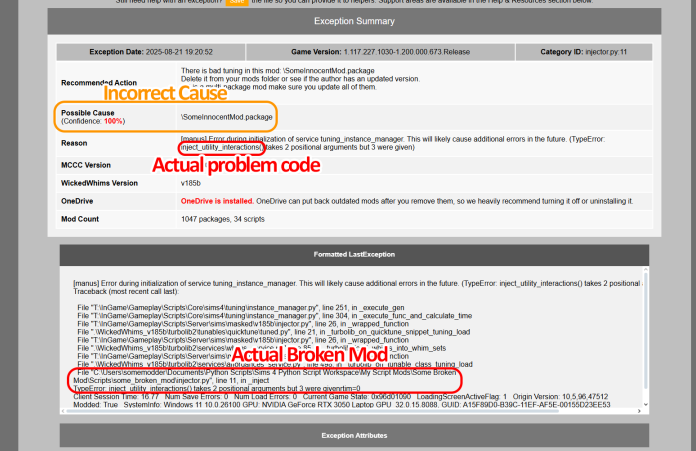Select the OneDrive row label
696x451 pixels.
click(x=77, y=201)
